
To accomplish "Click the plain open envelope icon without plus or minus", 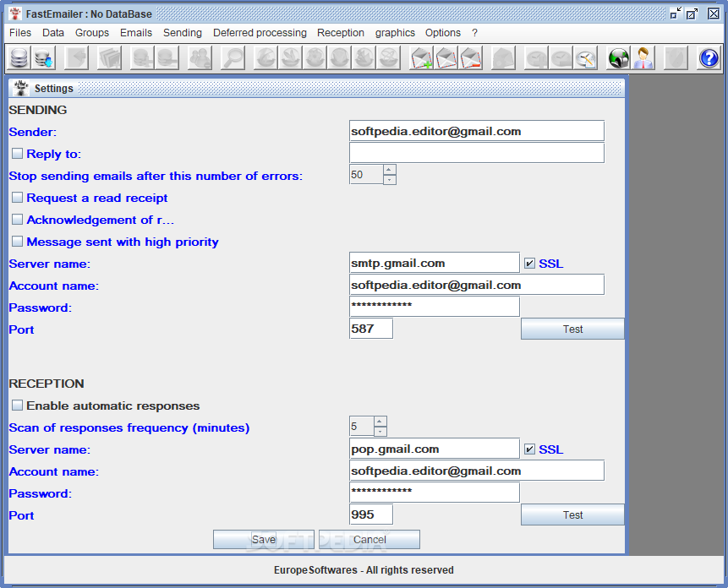I will (446, 58).
